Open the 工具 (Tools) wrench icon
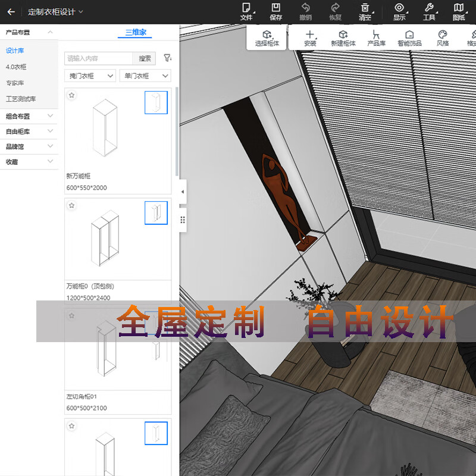 click(x=429, y=8)
